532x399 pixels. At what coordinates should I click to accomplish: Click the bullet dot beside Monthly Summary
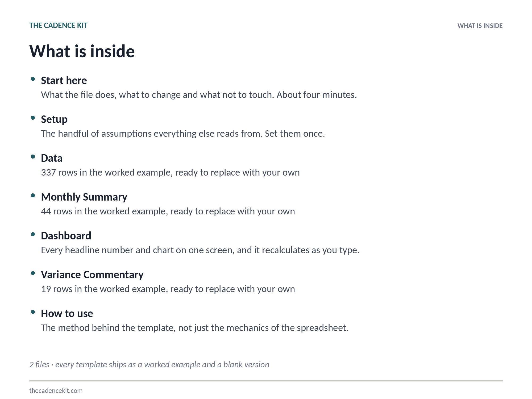(33, 195)
